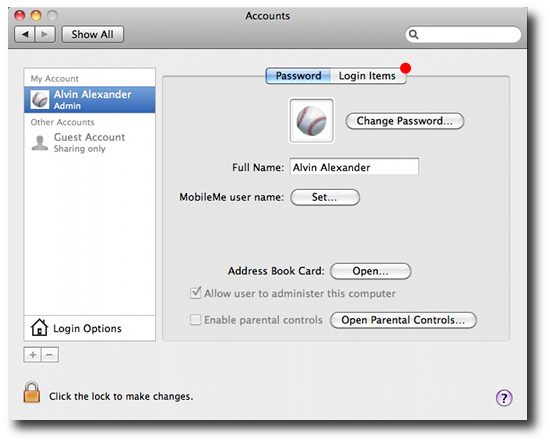Click the forward arrow navigation button
550x443 pixels.
pos(45,34)
